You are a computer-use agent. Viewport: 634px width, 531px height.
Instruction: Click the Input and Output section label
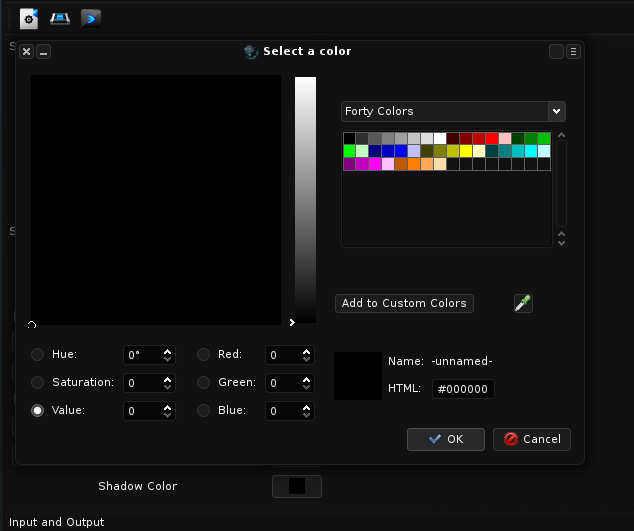tap(57, 522)
